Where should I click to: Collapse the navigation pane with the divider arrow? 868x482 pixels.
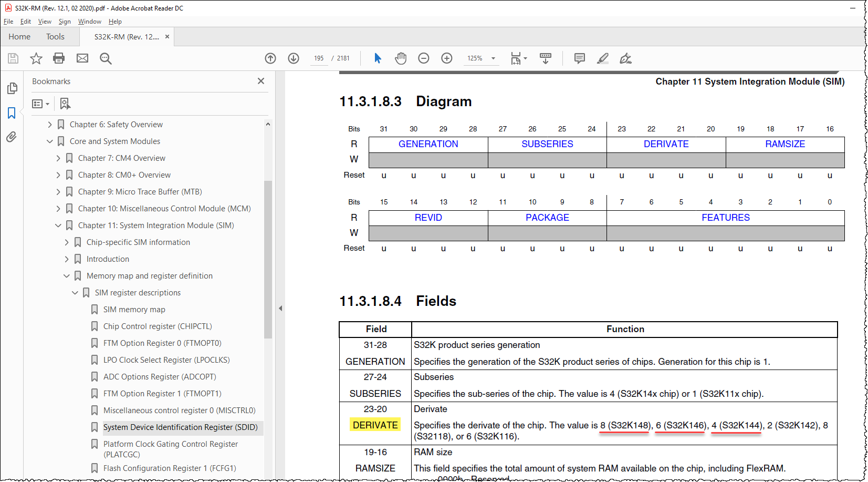[x=280, y=309]
